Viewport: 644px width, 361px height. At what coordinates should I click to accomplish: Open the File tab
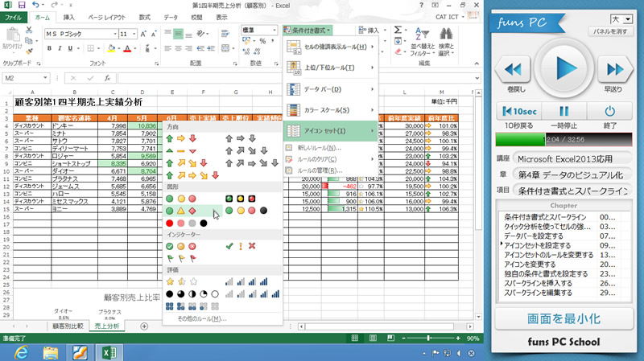(x=14, y=17)
